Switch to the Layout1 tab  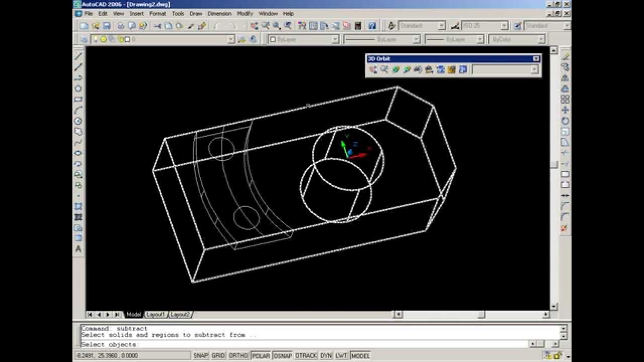(x=155, y=314)
